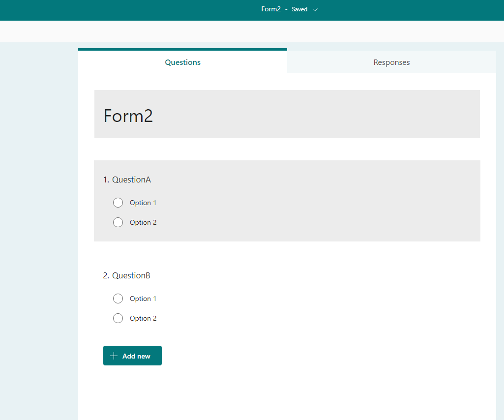Switch to the Responses tab

391,62
